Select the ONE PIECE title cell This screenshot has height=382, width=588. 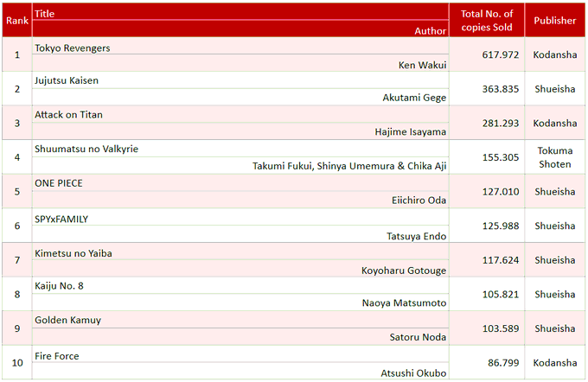coord(240,183)
